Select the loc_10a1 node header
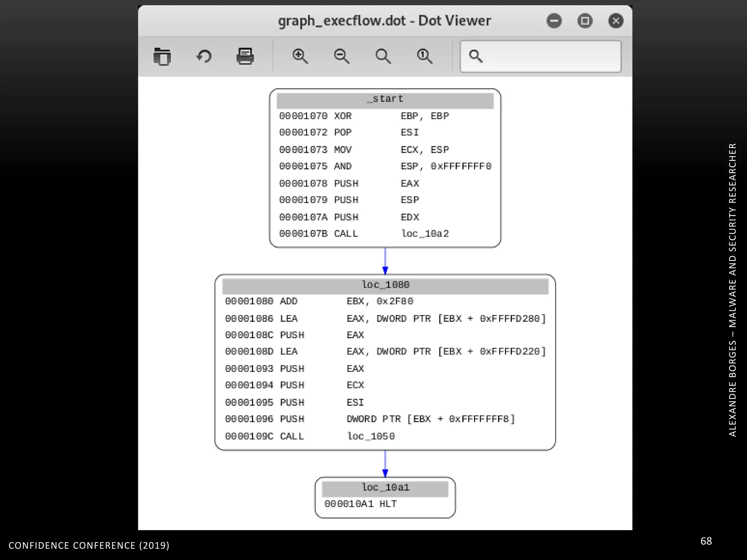747x560 pixels. [385, 488]
